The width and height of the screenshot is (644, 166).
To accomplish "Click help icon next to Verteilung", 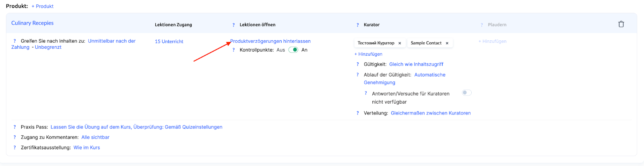I will [x=357, y=113].
